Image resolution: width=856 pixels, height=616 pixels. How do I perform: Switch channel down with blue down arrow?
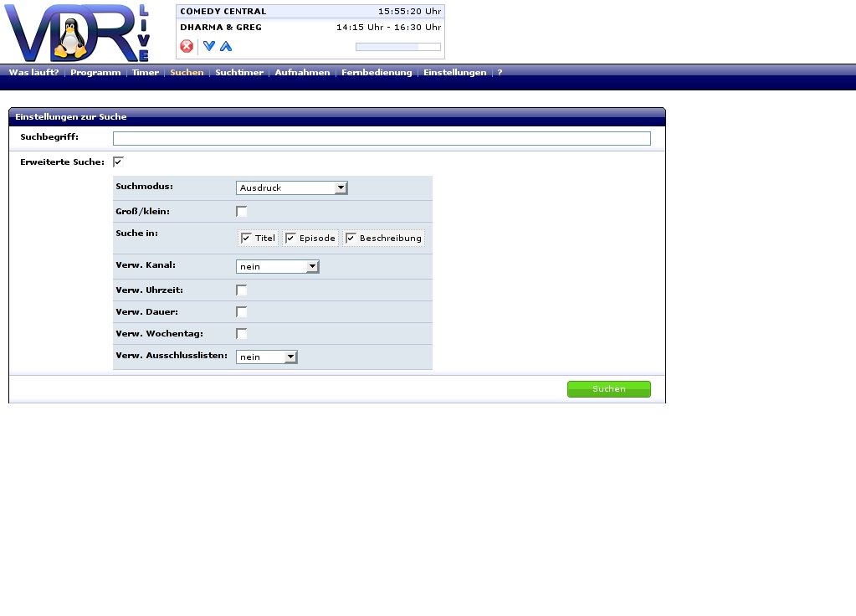tap(209, 46)
